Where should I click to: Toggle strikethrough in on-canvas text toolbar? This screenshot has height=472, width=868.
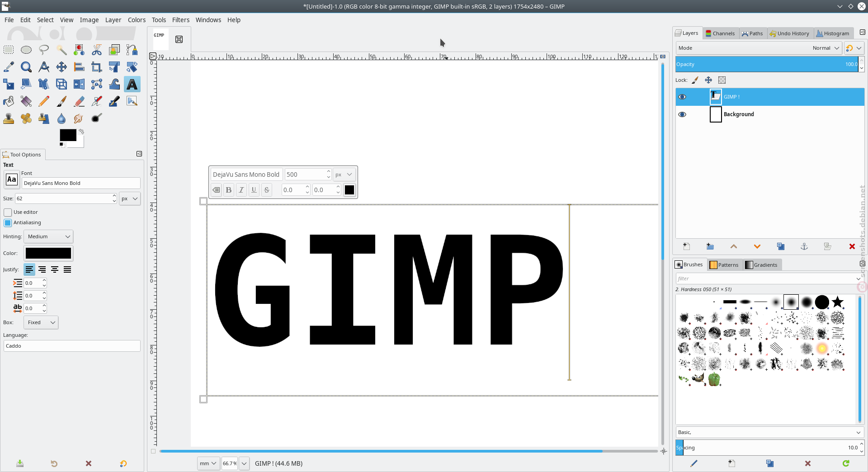click(x=267, y=190)
